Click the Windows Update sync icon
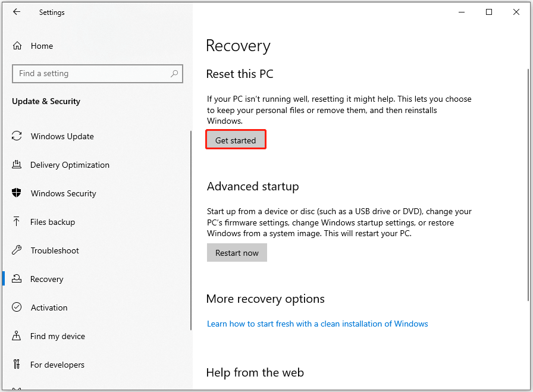533x392 pixels. coord(17,136)
